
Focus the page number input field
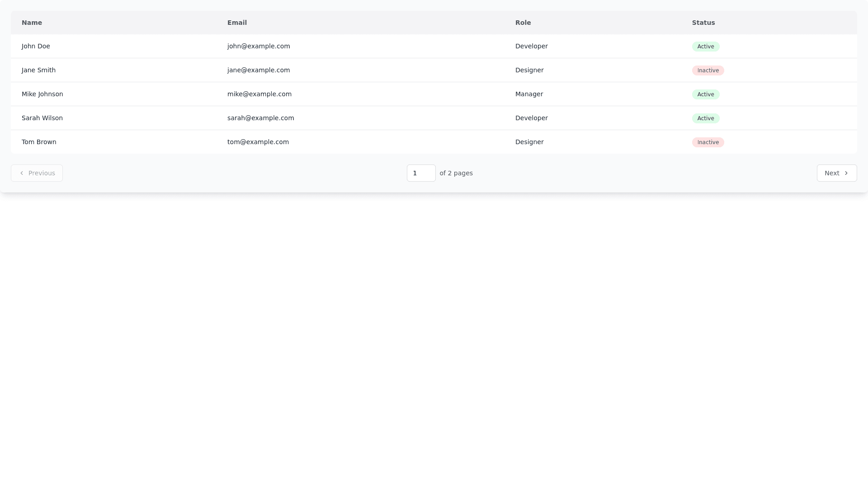click(x=420, y=173)
